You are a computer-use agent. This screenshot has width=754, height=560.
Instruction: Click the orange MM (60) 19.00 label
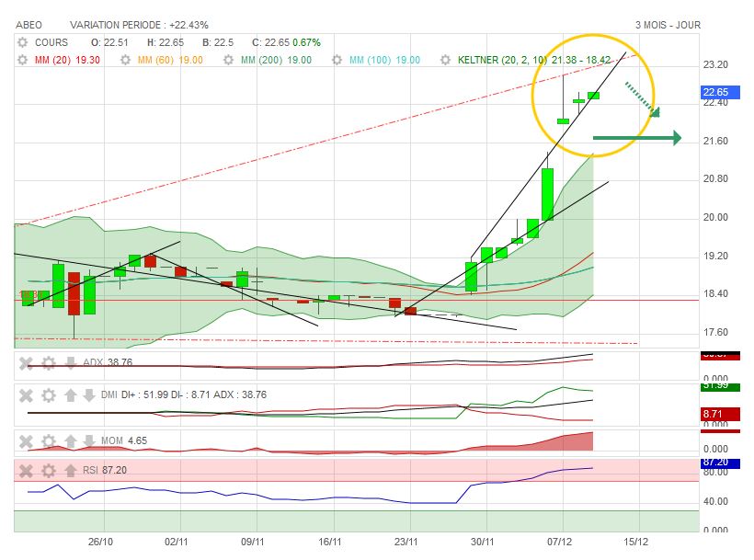(170, 60)
